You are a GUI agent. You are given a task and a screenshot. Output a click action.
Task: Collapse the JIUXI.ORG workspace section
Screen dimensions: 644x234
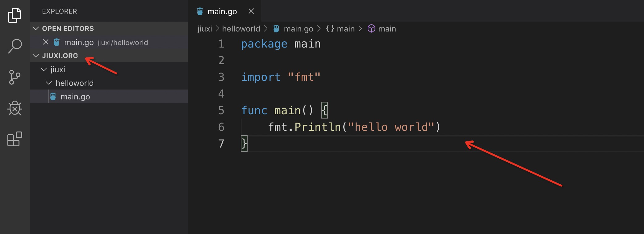(x=36, y=56)
